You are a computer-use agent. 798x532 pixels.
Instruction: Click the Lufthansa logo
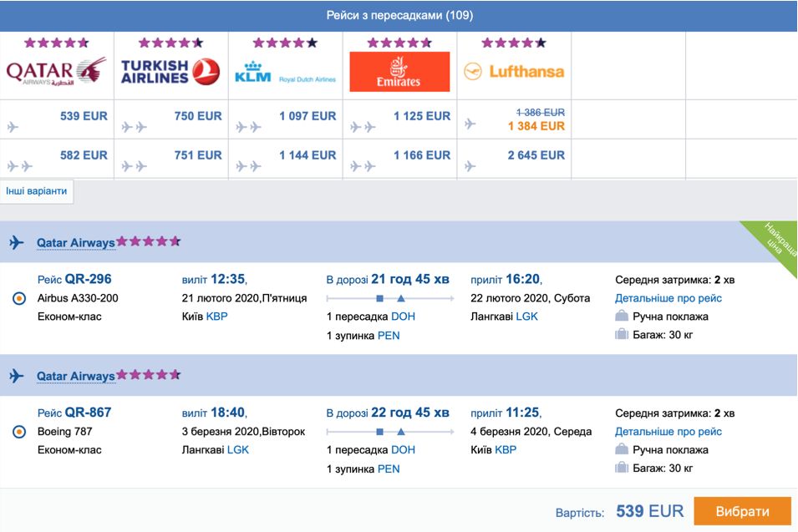514,71
